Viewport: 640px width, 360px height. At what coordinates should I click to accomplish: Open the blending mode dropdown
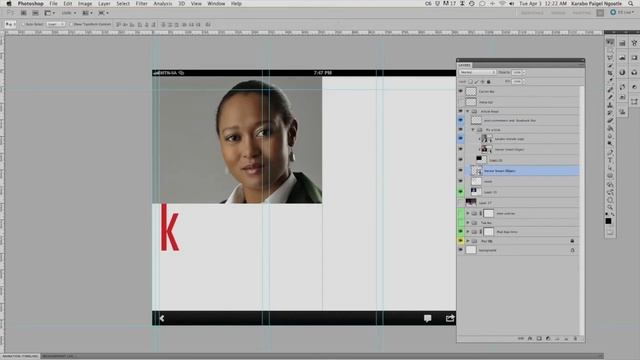(x=477, y=72)
